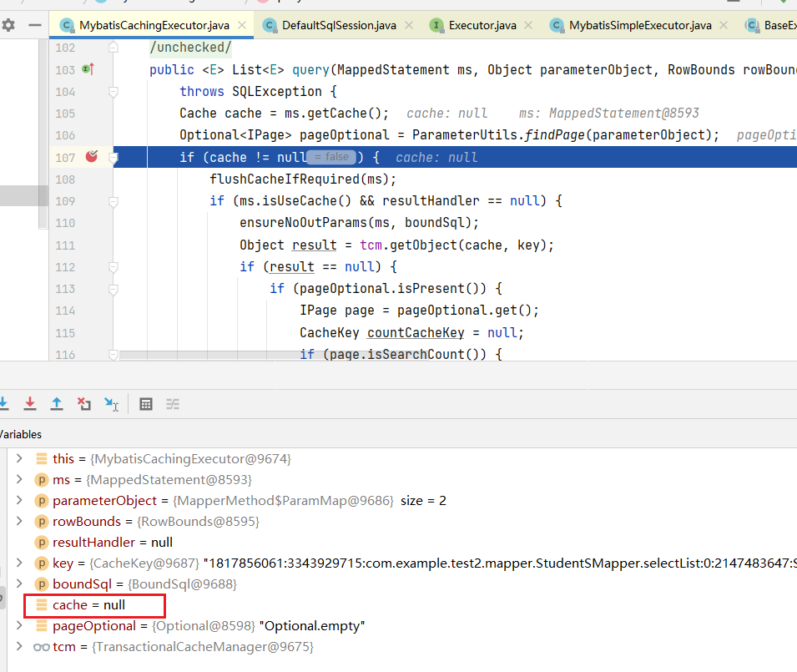Click Force Step Into red arrow icon

30,404
